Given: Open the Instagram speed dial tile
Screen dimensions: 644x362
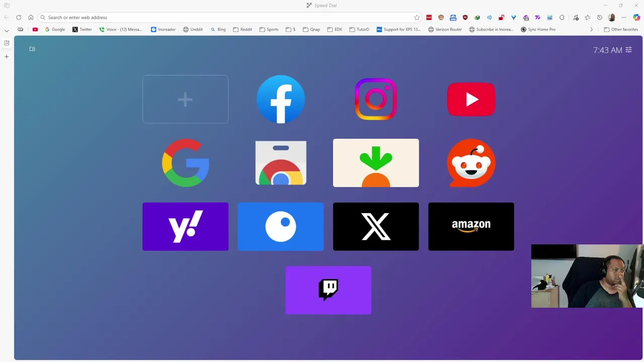Looking at the screenshot, I should pyautogui.click(x=376, y=99).
